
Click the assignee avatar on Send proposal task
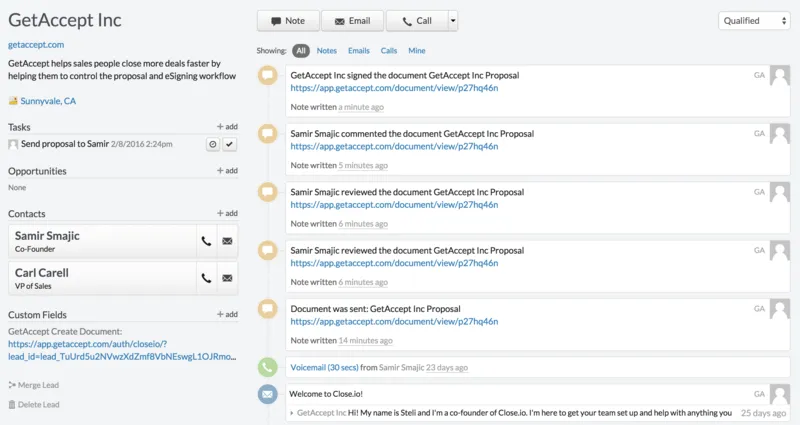(x=13, y=144)
